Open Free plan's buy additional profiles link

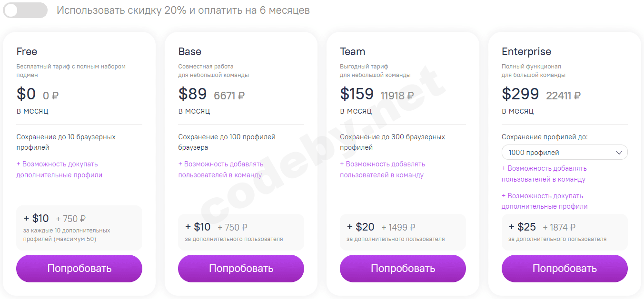(59, 169)
